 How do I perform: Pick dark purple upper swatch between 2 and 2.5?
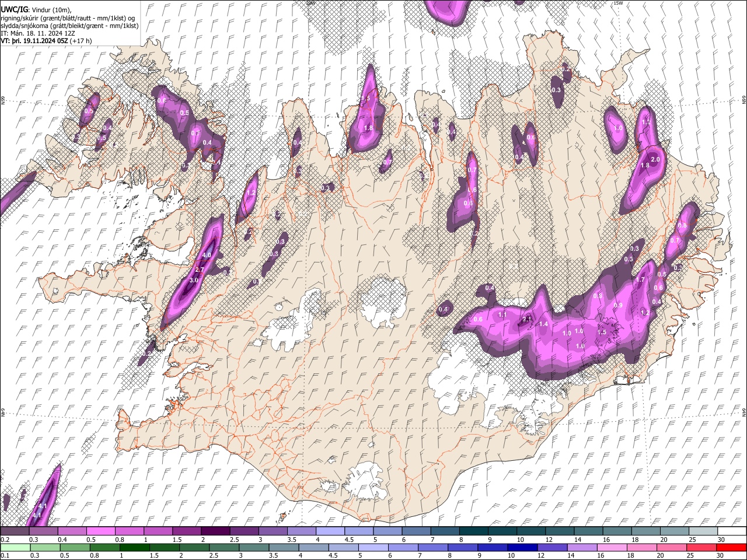pos(215,531)
